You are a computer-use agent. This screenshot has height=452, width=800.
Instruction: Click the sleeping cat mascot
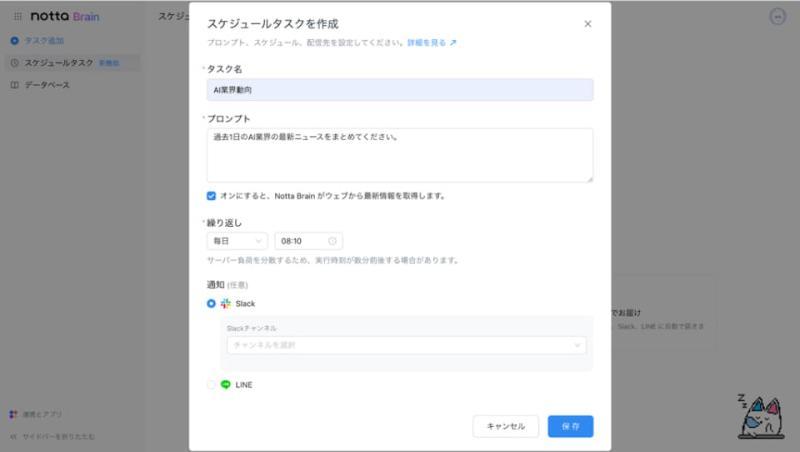(x=760, y=416)
